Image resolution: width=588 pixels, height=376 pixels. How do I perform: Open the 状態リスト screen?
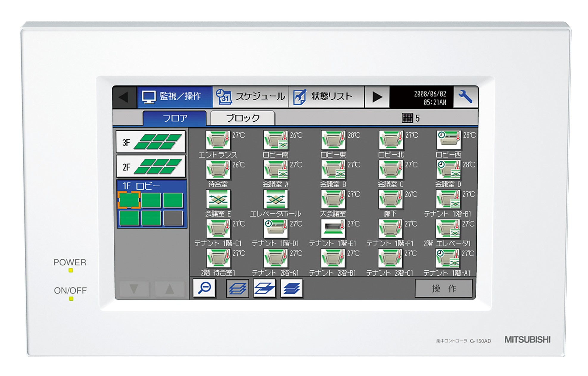[326, 97]
